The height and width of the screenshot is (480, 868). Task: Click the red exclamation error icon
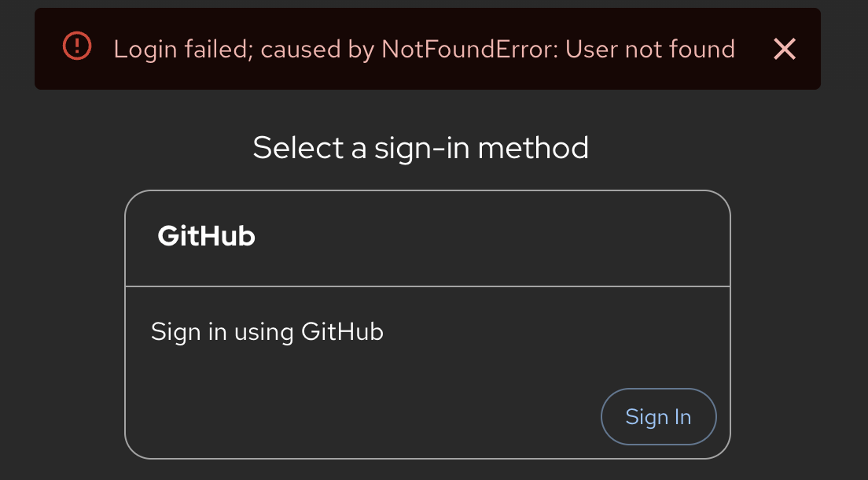click(x=77, y=46)
